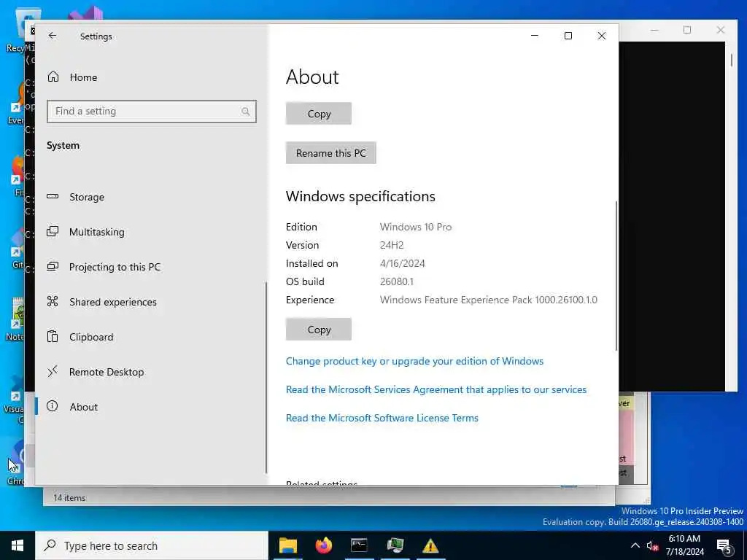Image resolution: width=747 pixels, height=560 pixels.
Task: Select the About page in sidebar
Action: [x=72, y=407]
